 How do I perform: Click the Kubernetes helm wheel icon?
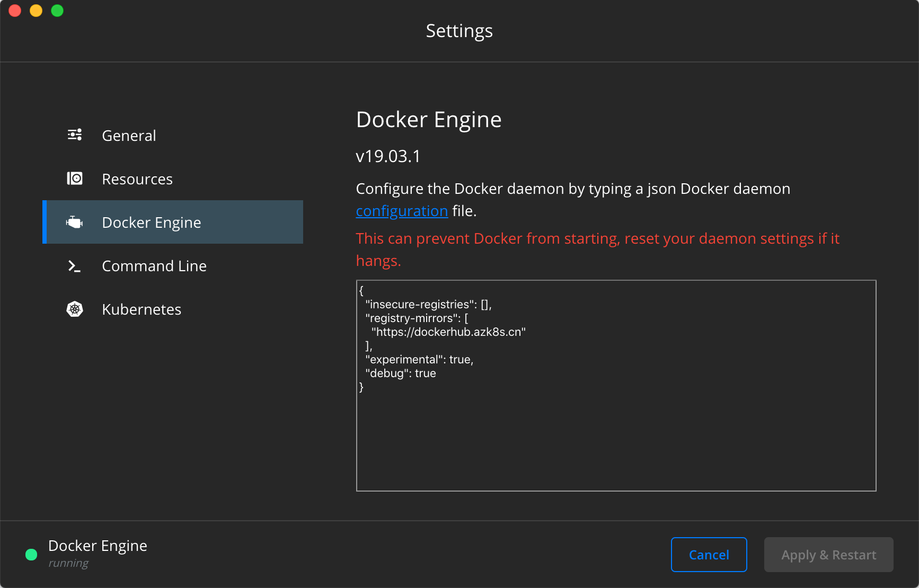pos(75,309)
